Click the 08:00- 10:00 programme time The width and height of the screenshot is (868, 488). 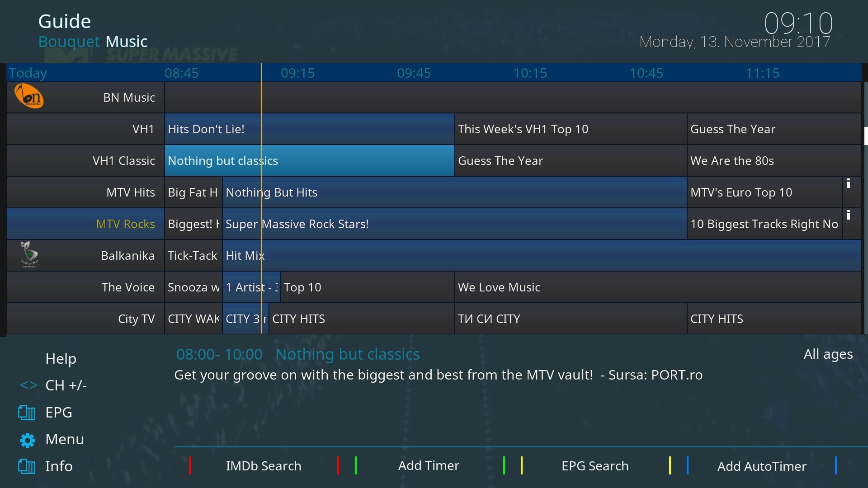coord(219,355)
